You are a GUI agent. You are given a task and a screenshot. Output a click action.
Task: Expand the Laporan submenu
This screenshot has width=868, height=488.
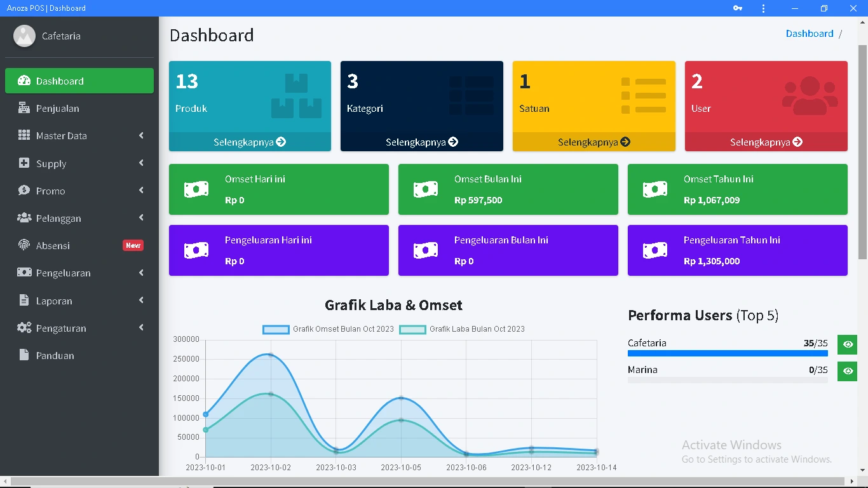pyautogui.click(x=141, y=301)
